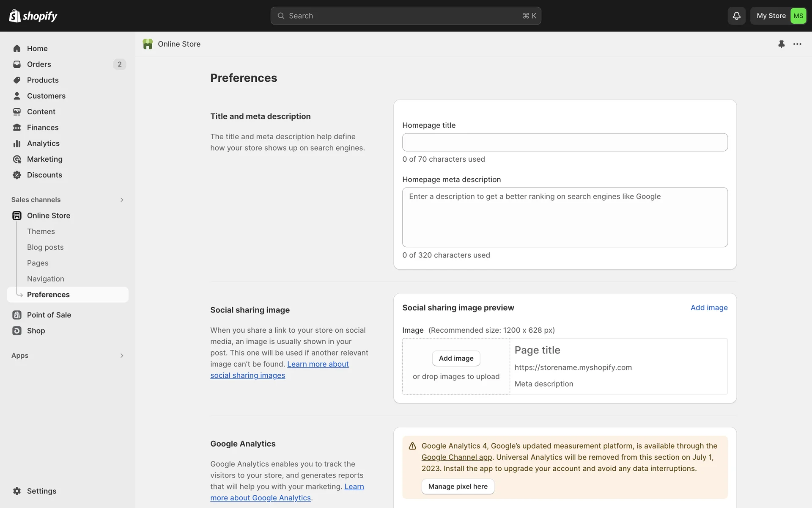
Task: Open the Settings gear icon
Action: click(x=17, y=491)
